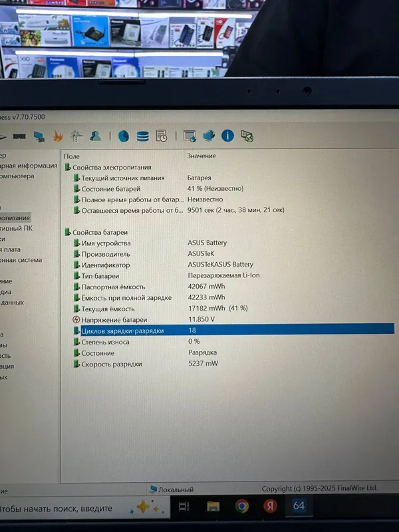Select the 'омпьютера' sidebar item
Viewport: 399px width, 532px height.
(x=17, y=176)
